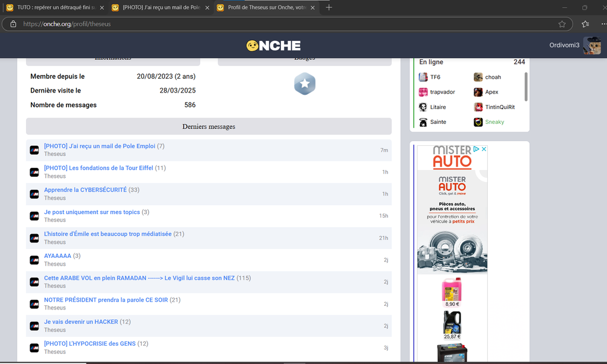The height and width of the screenshot is (364, 607).
Task: Open browser settings and more menu
Action: [603, 24]
